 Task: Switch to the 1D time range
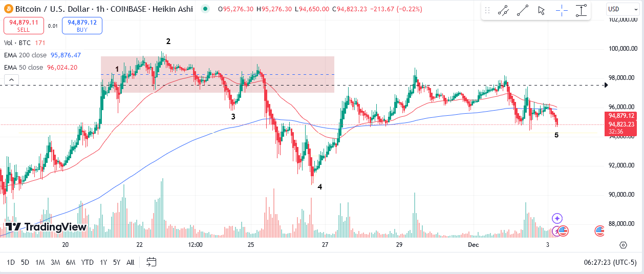(10, 262)
